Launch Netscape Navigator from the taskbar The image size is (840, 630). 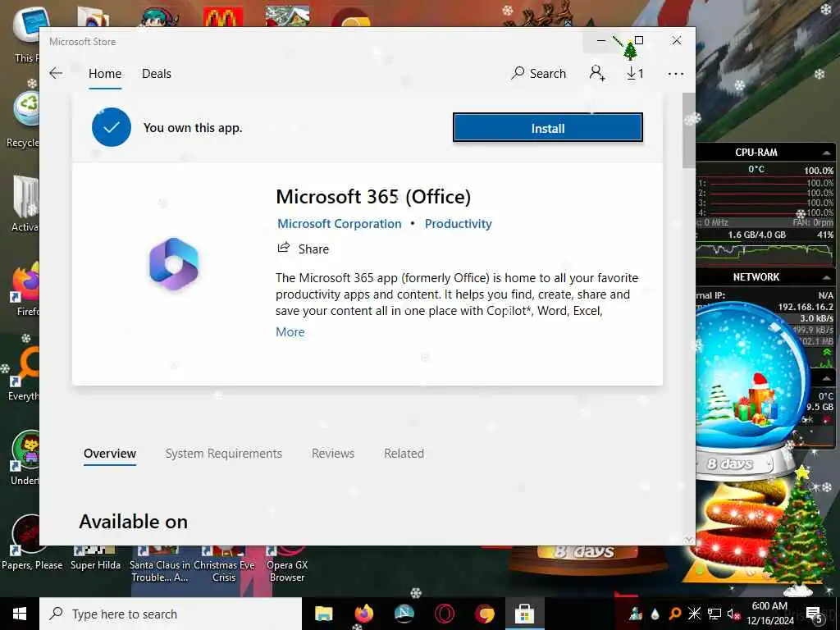(404, 614)
